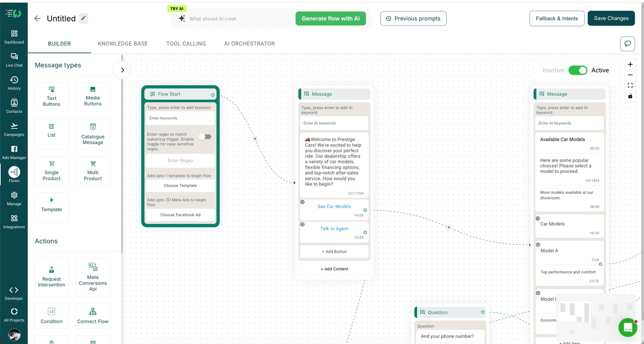This screenshot has height=344, width=644.
Task: Open Previous prompts list
Action: point(413,19)
